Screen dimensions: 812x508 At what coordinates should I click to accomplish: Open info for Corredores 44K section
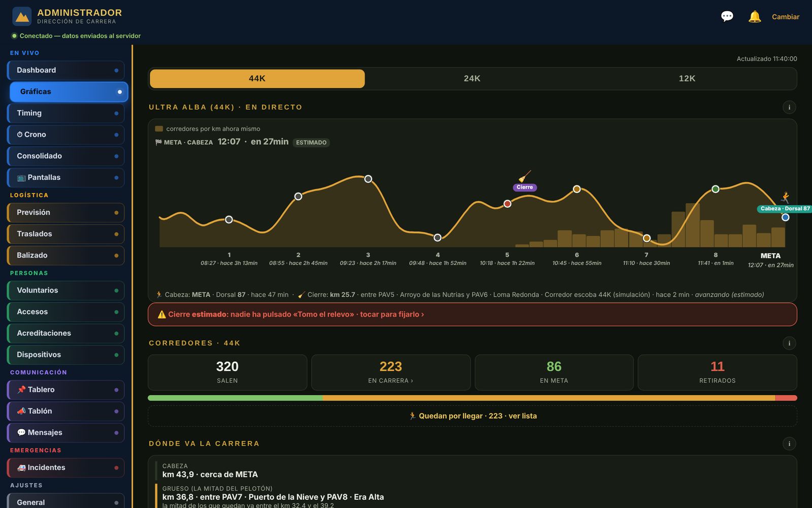pyautogui.click(x=789, y=343)
